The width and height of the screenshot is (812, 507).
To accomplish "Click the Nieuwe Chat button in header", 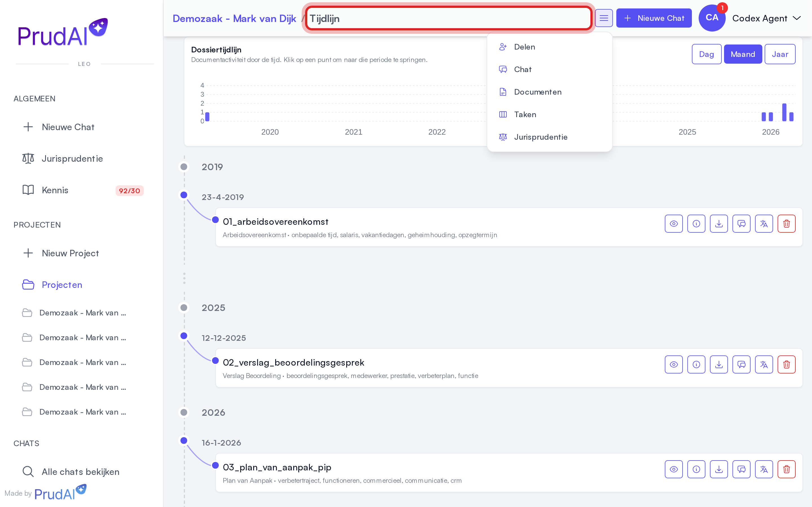I will coord(654,18).
